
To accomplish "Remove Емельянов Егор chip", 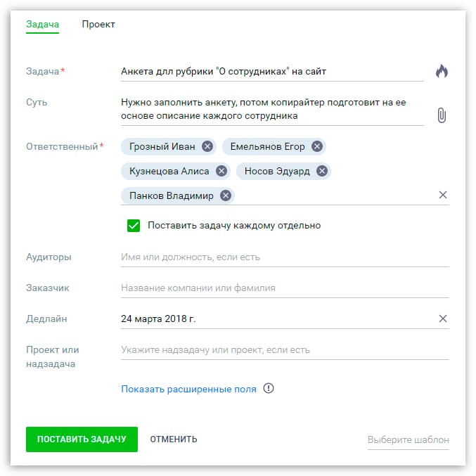I will [x=316, y=146].
